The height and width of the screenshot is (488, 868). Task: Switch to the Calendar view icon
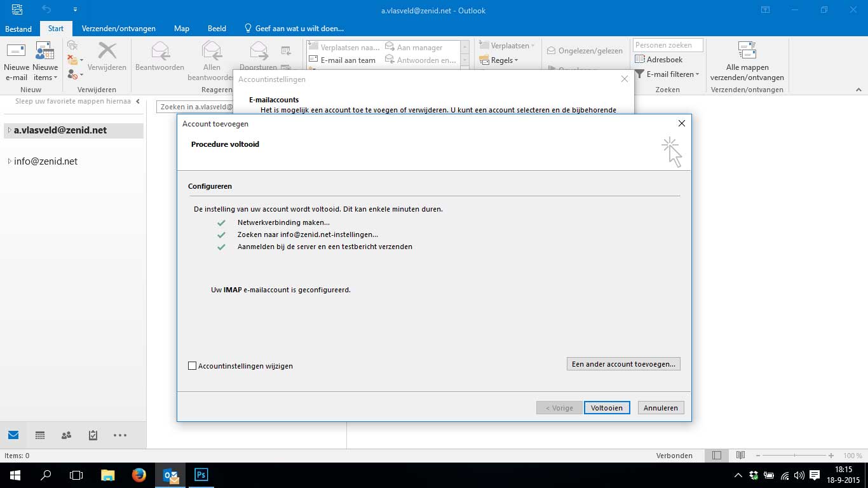(x=40, y=435)
